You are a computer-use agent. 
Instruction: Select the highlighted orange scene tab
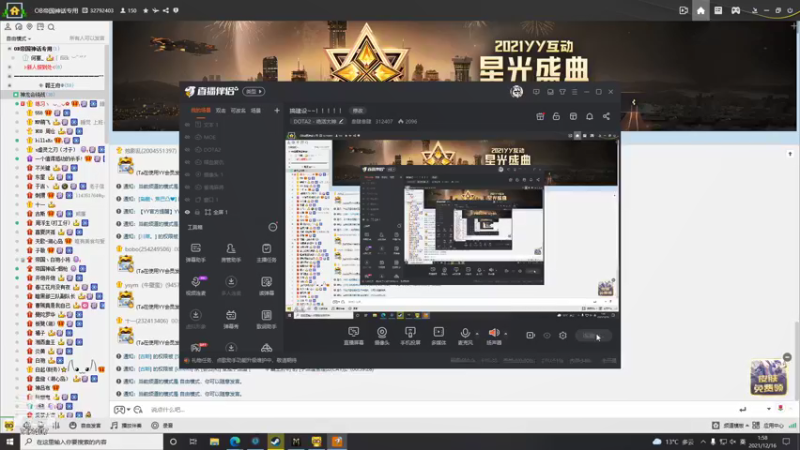(201, 110)
